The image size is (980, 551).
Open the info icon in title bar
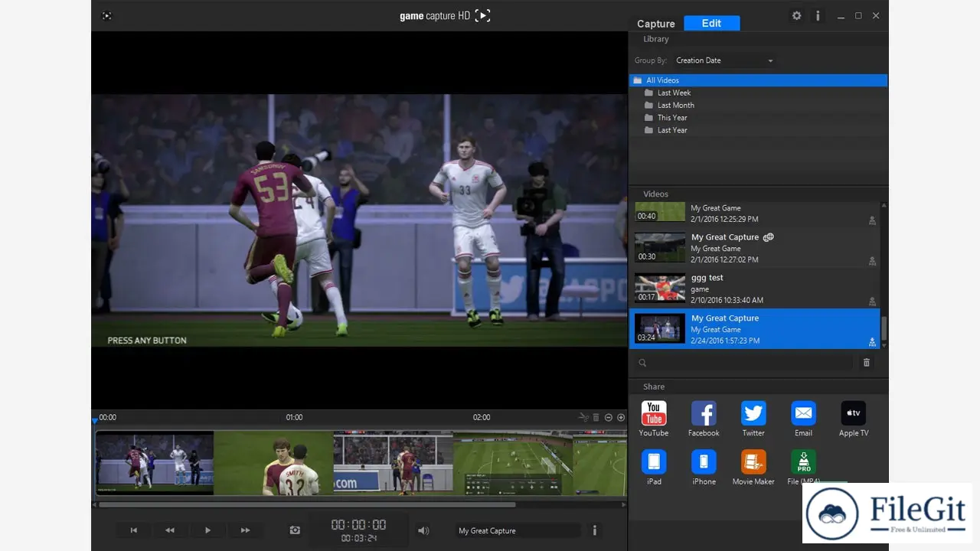coord(818,15)
